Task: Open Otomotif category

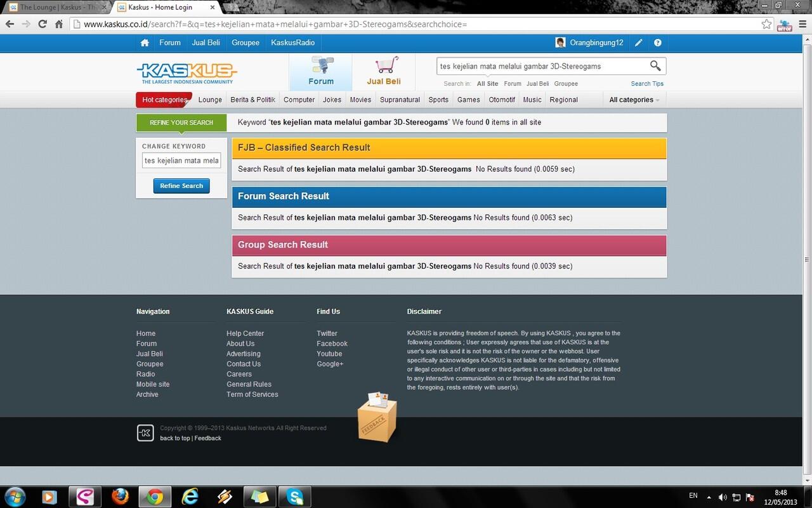Action: 502,100
